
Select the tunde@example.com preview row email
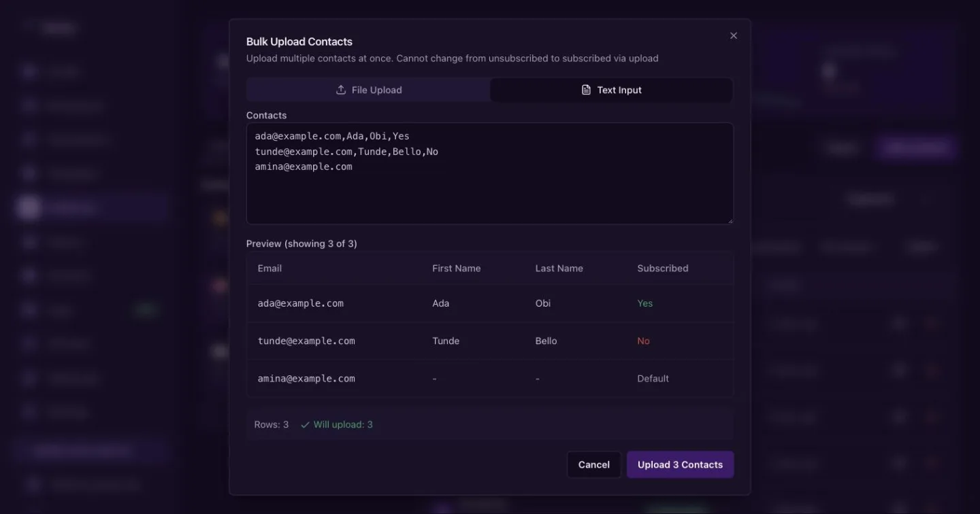point(306,341)
